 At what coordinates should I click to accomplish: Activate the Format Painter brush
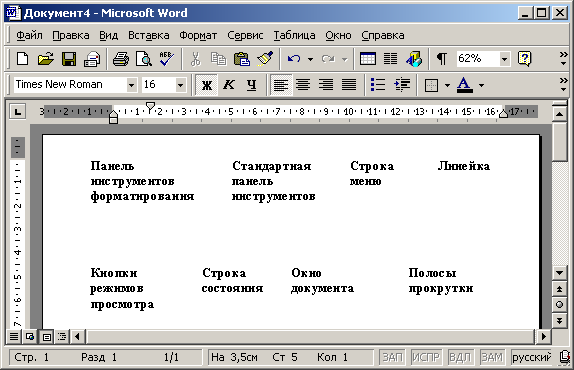point(265,59)
